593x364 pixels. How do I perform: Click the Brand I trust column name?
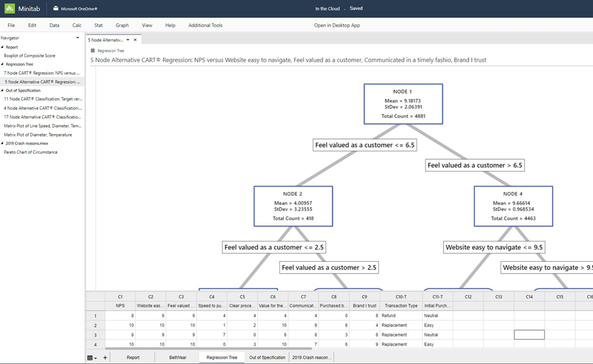pyautogui.click(x=365, y=306)
